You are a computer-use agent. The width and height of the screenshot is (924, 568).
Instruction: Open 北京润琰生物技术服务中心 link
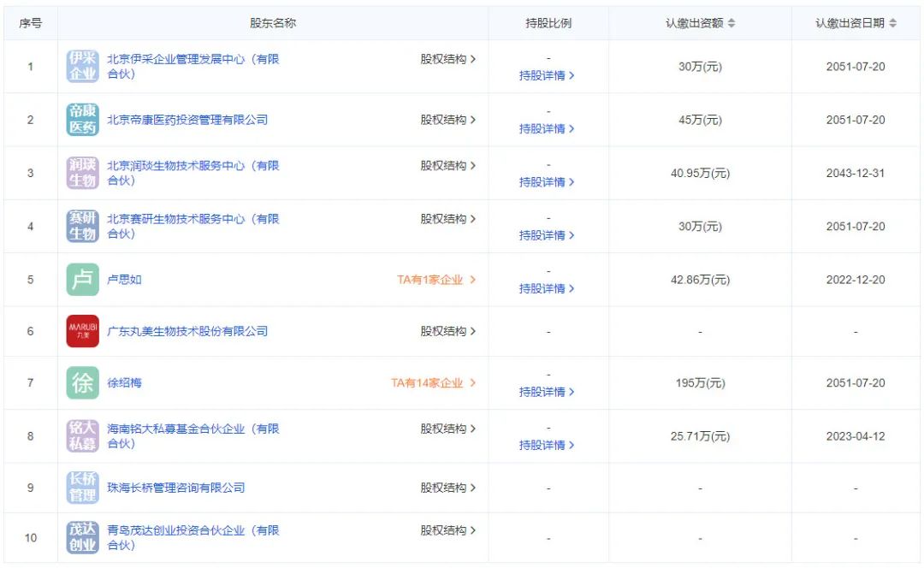pos(192,173)
